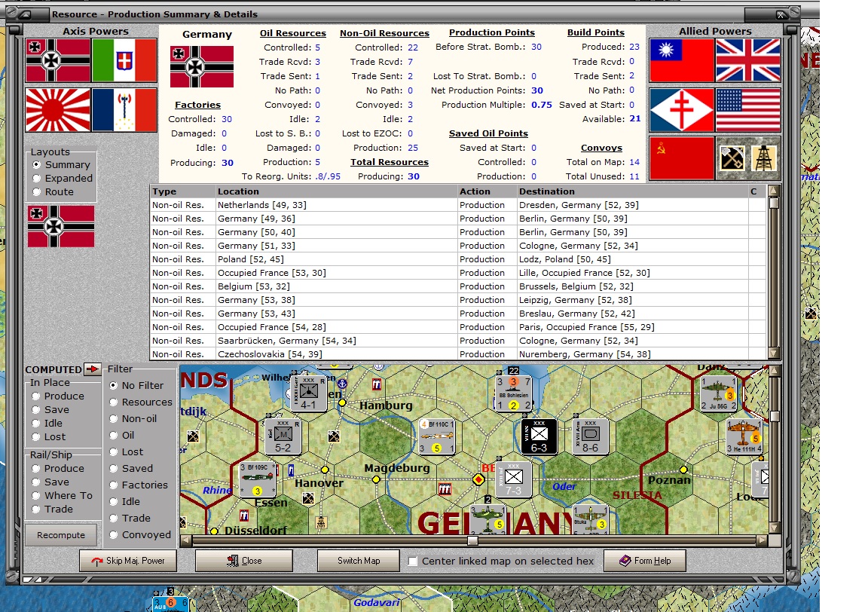The height and width of the screenshot is (612, 868).
Task: Set filter to Saved
Action: tap(114, 469)
